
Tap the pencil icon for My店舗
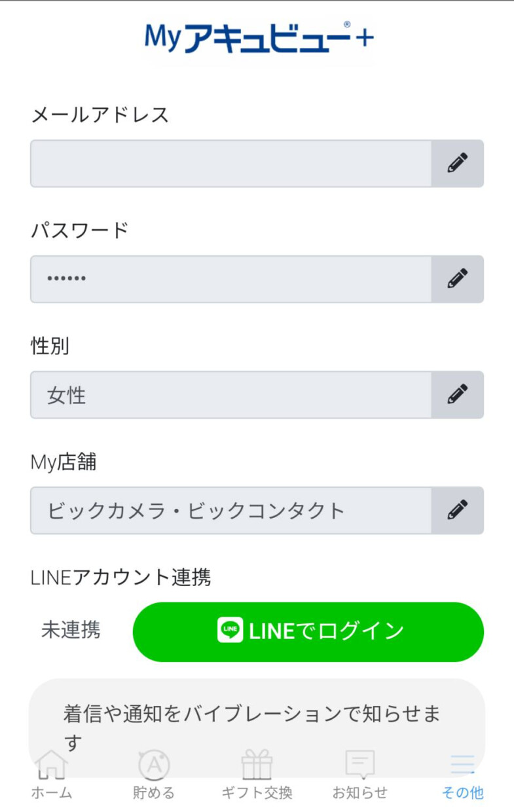coord(457,510)
